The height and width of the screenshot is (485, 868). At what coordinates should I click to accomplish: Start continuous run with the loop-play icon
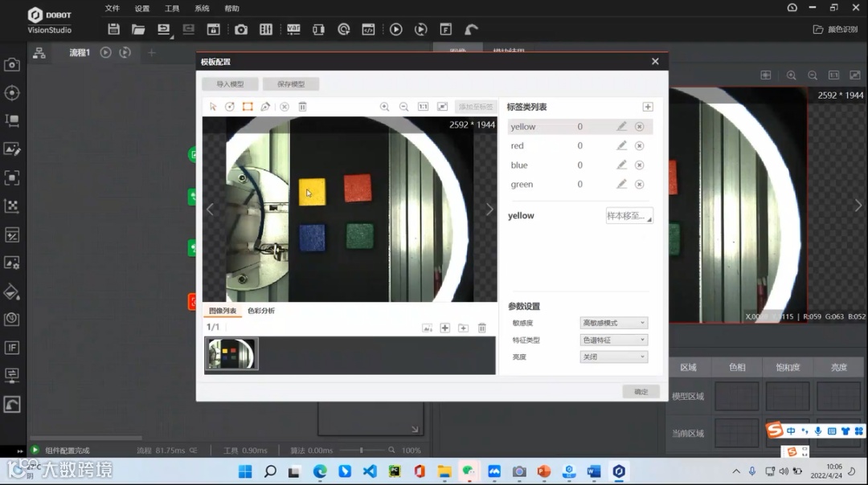pyautogui.click(x=420, y=30)
